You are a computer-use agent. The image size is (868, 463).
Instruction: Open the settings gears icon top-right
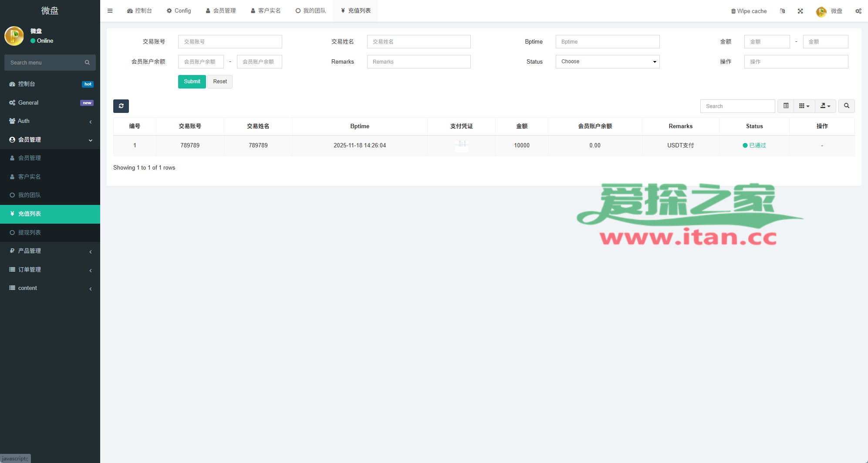pyautogui.click(x=858, y=11)
